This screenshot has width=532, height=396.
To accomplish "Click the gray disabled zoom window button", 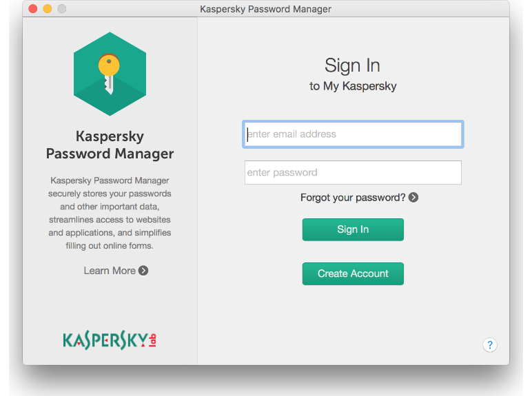I will [62, 9].
